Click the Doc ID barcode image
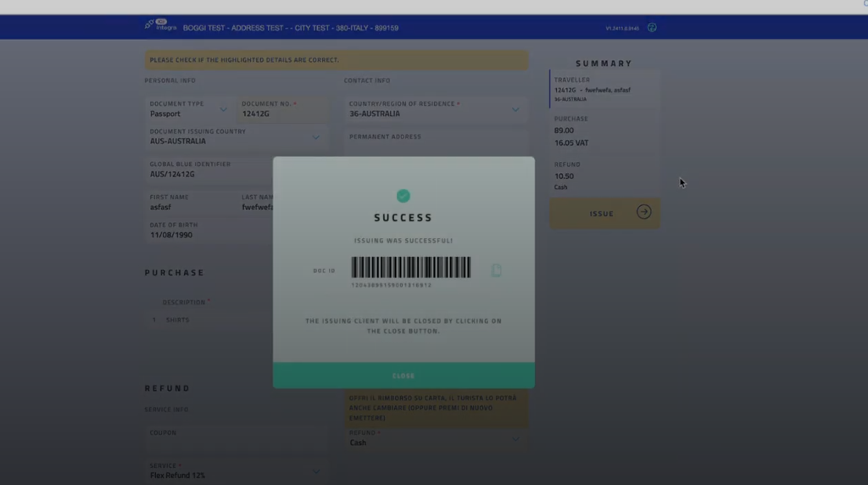The image size is (868, 485). click(x=411, y=267)
